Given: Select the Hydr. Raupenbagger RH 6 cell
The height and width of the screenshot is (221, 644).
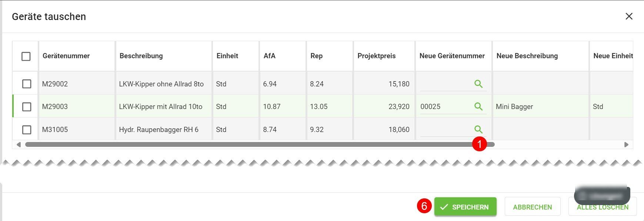Looking at the screenshot, I should click(x=159, y=130).
